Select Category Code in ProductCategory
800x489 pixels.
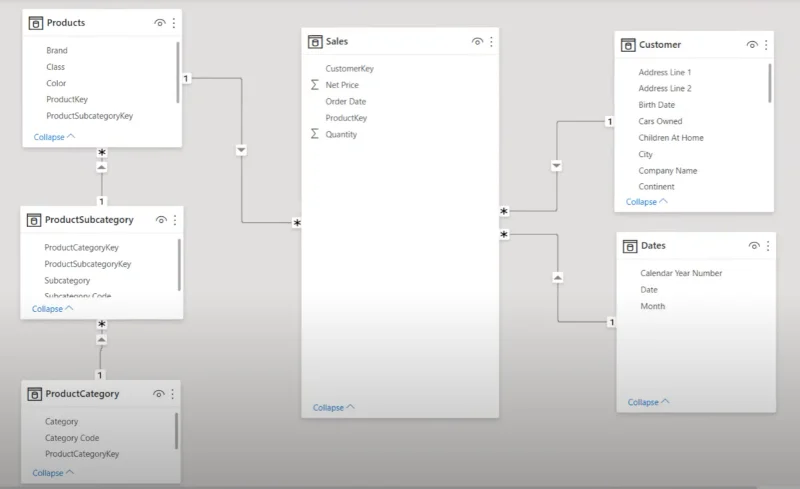[x=72, y=438]
